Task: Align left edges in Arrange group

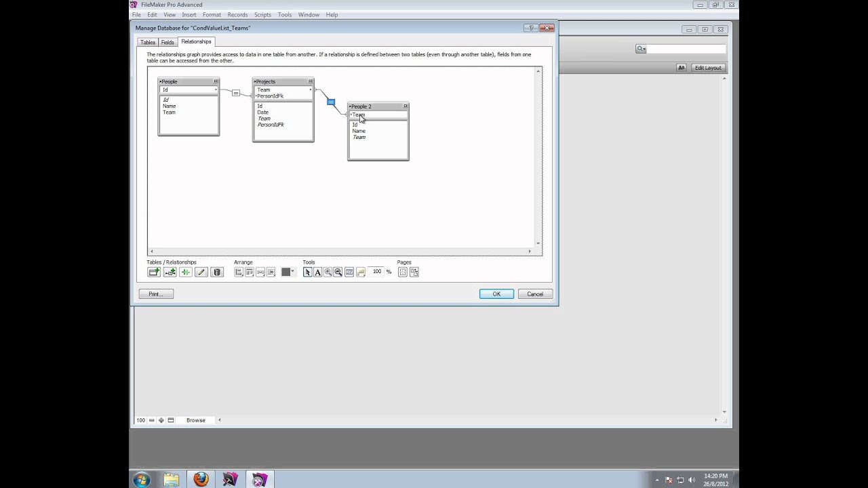Action: (239, 272)
